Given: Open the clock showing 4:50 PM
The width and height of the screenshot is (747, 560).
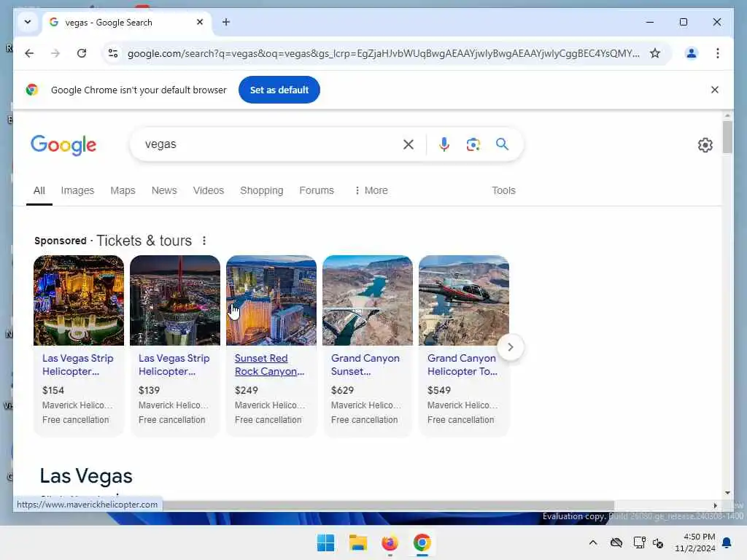Looking at the screenshot, I should click(695, 542).
